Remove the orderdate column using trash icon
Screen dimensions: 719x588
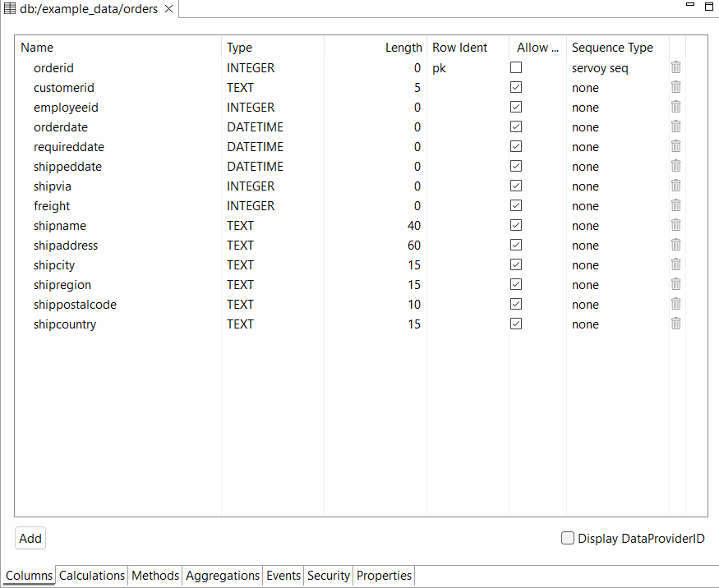(x=675, y=126)
